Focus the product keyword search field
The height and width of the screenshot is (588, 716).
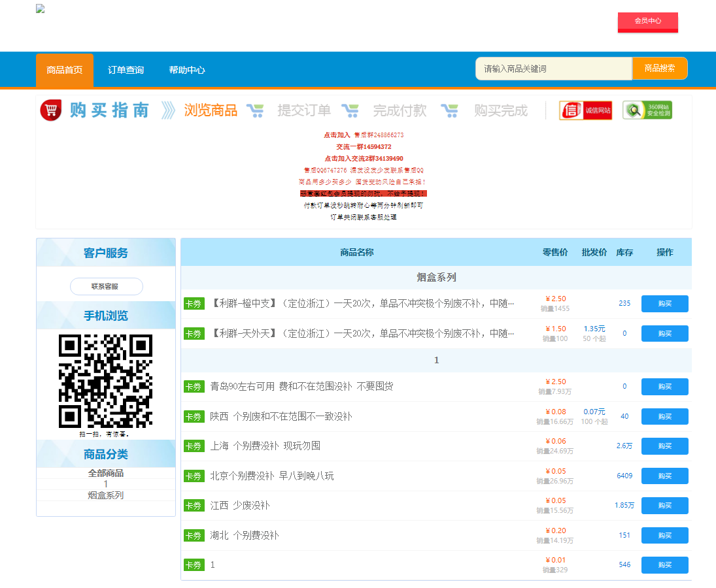[554, 69]
